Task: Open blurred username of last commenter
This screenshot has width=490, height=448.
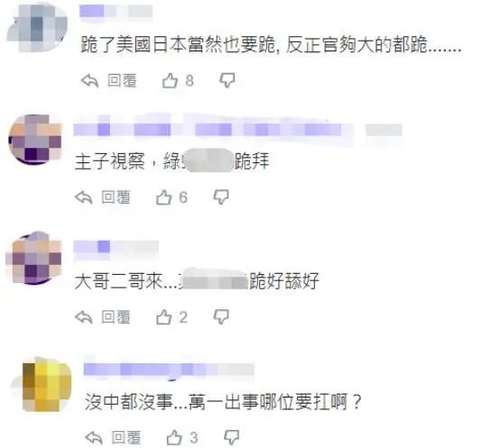Action: point(169,370)
